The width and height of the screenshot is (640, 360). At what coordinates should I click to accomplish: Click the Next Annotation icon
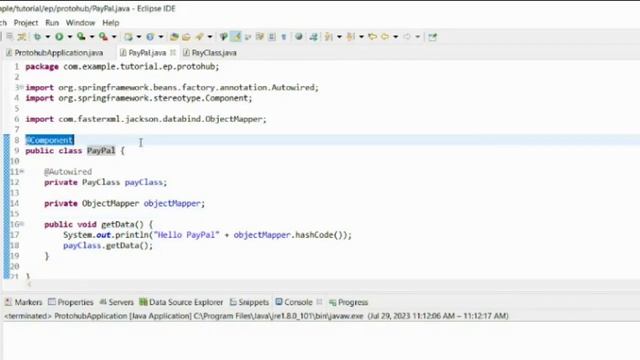tap(329, 37)
